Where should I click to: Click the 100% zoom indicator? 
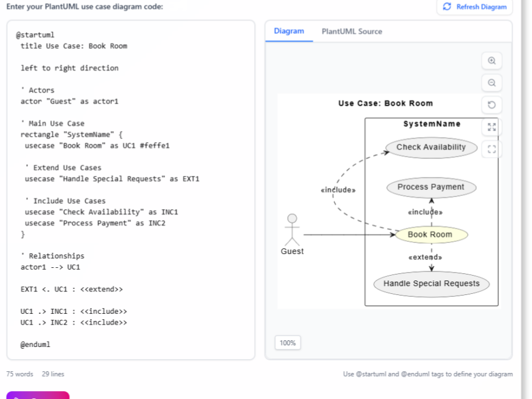(287, 342)
